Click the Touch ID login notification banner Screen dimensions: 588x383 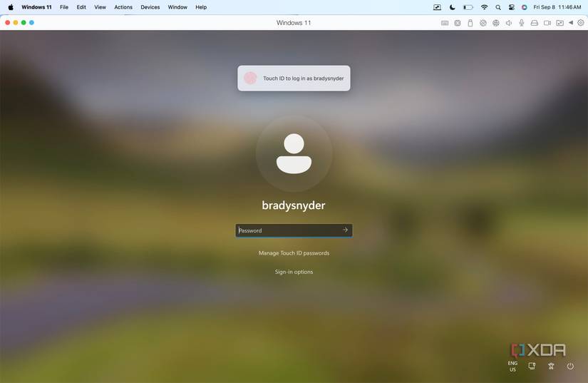[294, 78]
